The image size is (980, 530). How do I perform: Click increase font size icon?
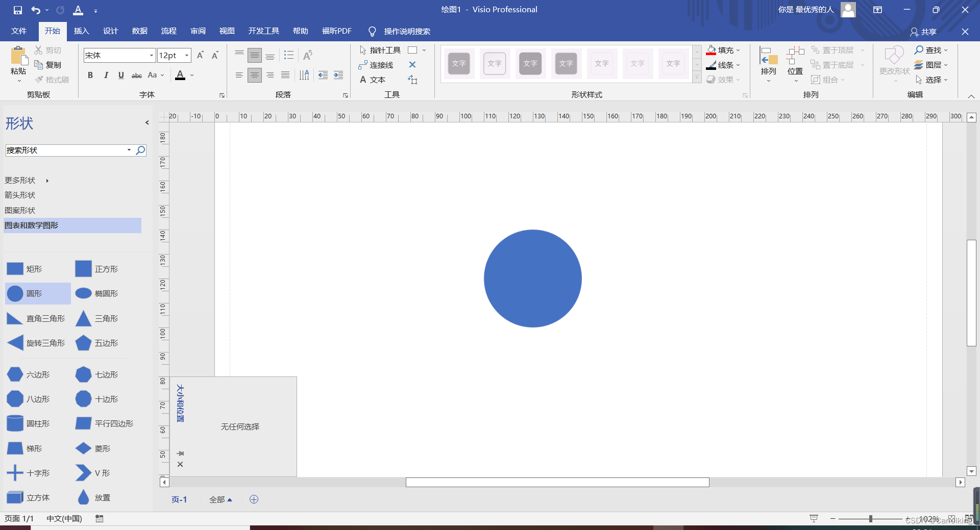[x=201, y=55]
